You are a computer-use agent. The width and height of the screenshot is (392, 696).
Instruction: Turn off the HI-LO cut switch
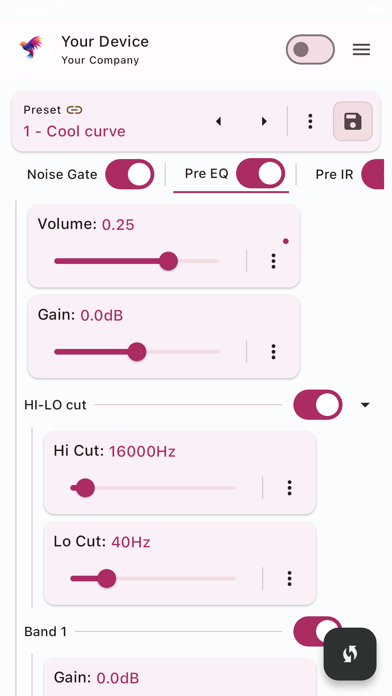[x=318, y=405]
